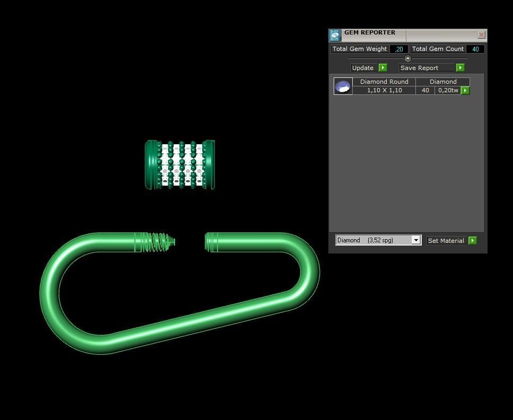Screen dimensions: 513x420
Task: Select the Diamond Round gem thumbnail
Action: pos(343,86)
